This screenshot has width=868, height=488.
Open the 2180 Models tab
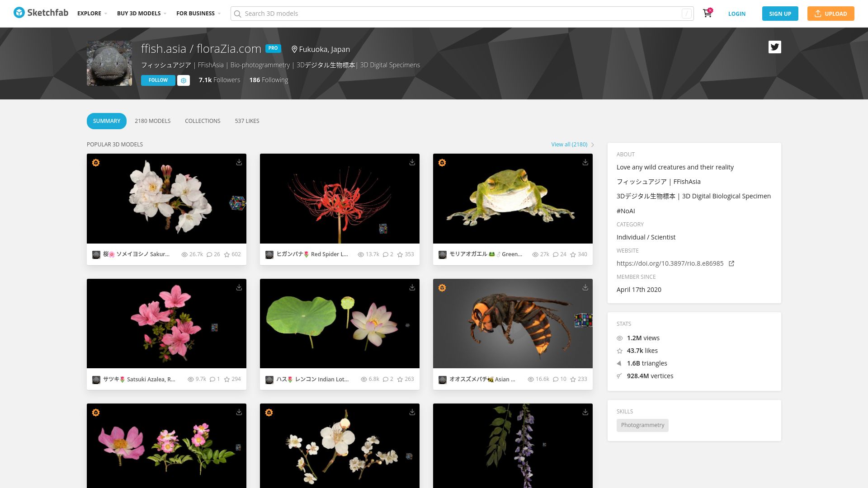click(153, 121)
